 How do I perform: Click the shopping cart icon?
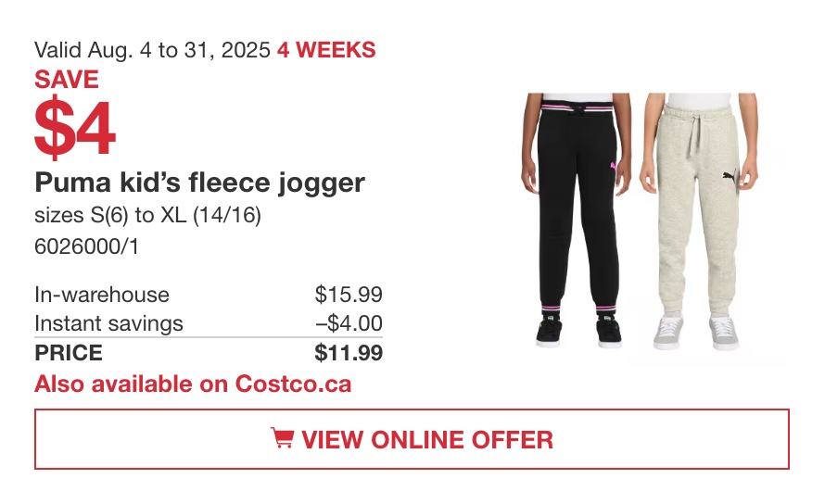click(x=282, y=437)
